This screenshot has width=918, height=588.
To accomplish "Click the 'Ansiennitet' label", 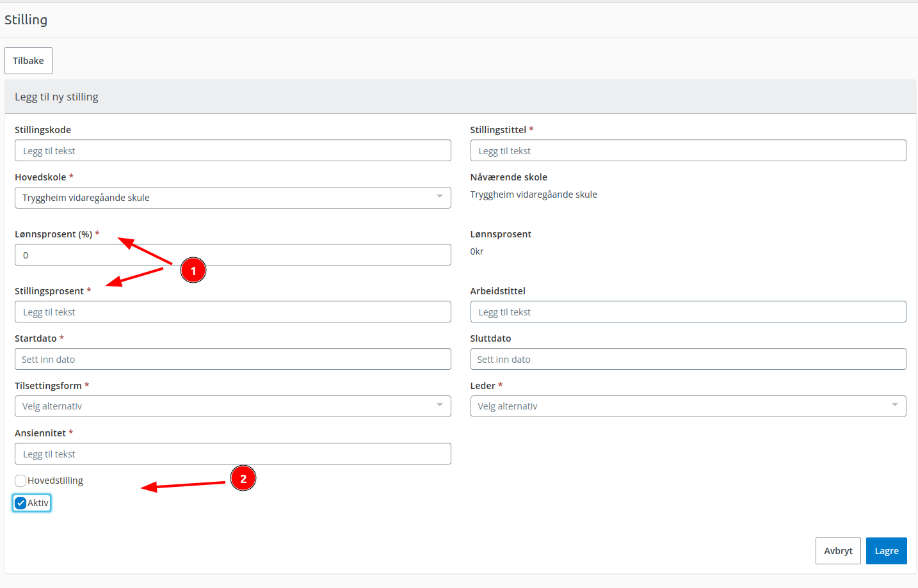I will pos(40,433).
